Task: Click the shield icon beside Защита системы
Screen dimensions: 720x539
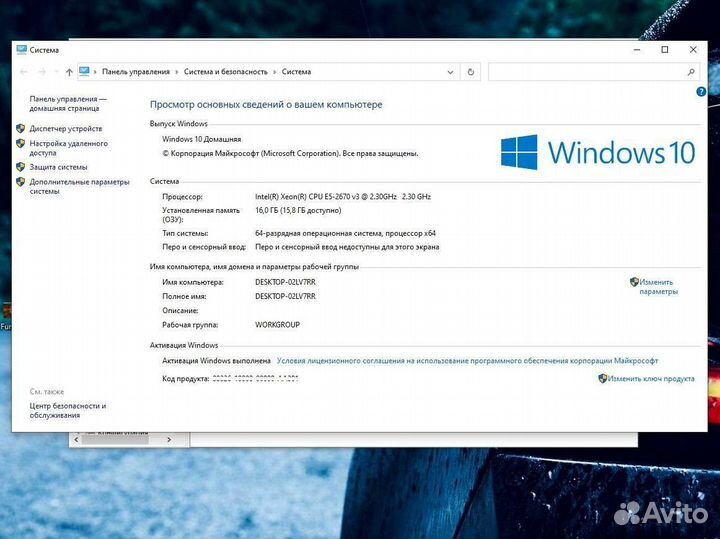Action: coord(21,167)
